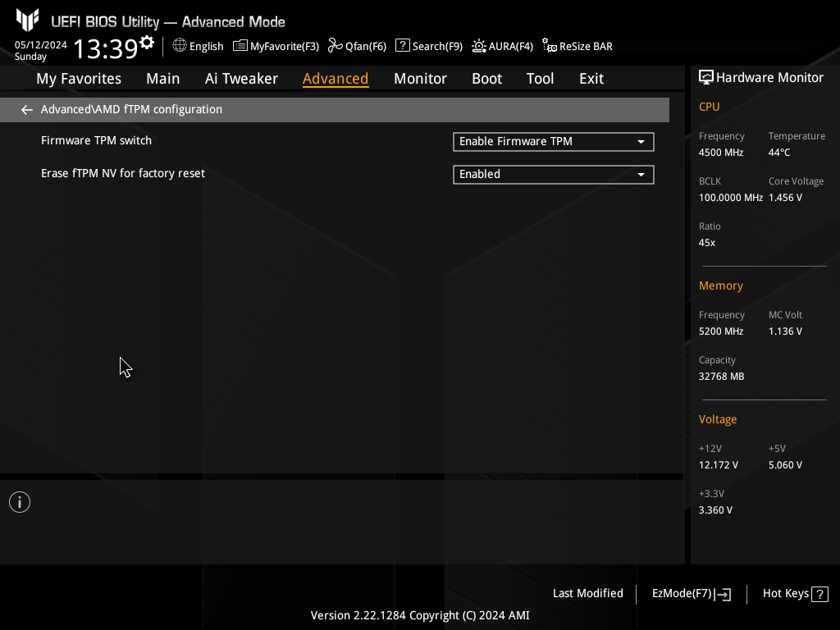The height and width of the screenshot is (630, 840).
Task: Open Erase fTPM NV dropdown
Action: (554, 174)
